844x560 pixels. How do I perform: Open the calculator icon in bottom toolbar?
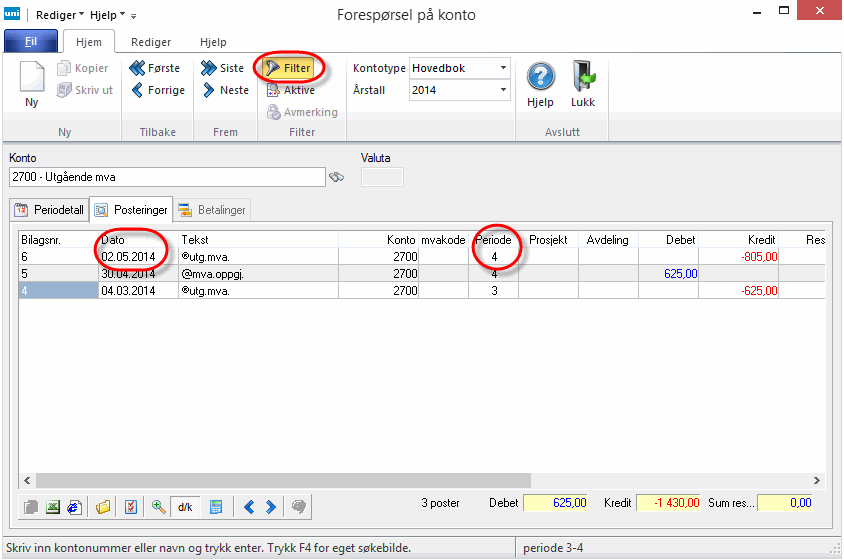[215, 507]
